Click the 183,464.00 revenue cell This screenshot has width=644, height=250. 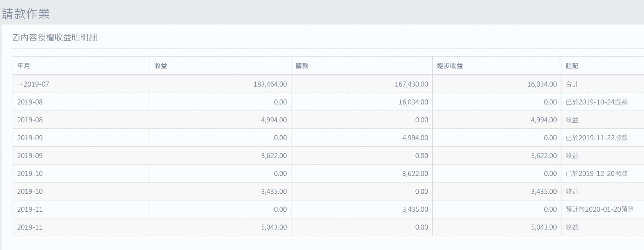(x=270, y=84)
